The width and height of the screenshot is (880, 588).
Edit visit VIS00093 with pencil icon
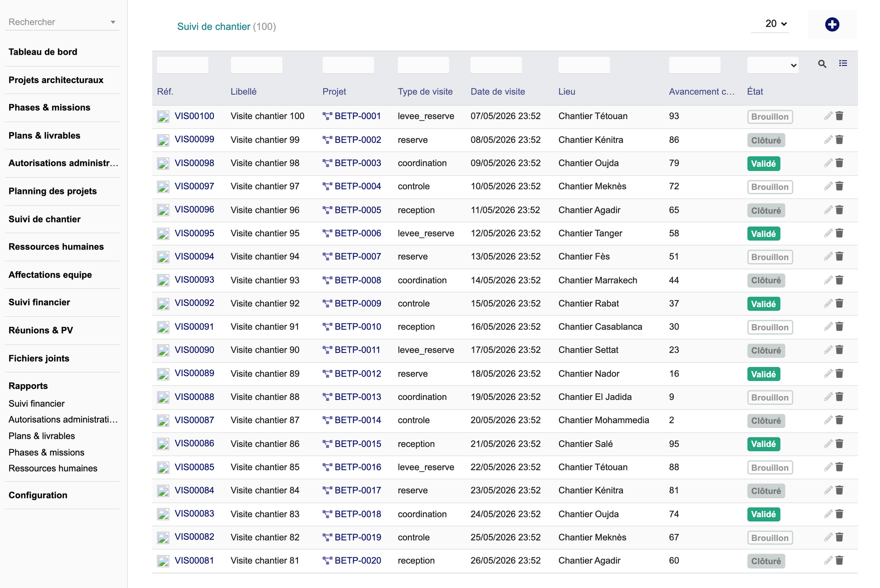828,280
